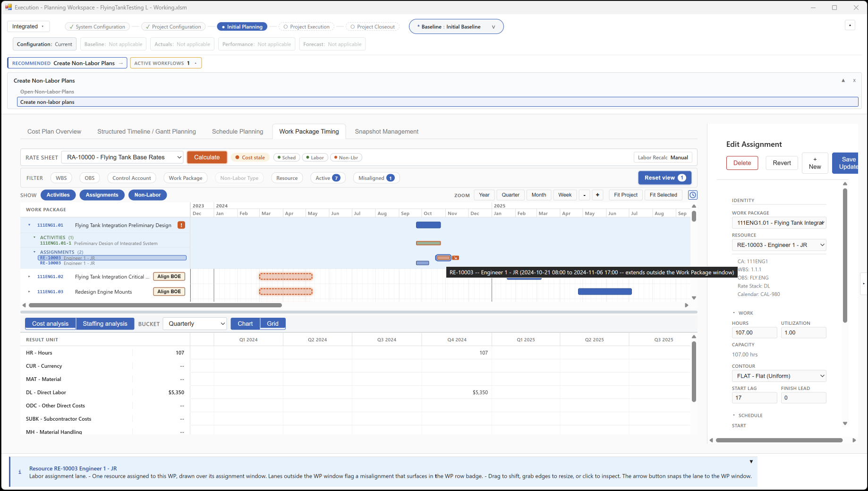Click the Calculate button
Viewport: 868px width, 491px height.
[x=207, y=157]
